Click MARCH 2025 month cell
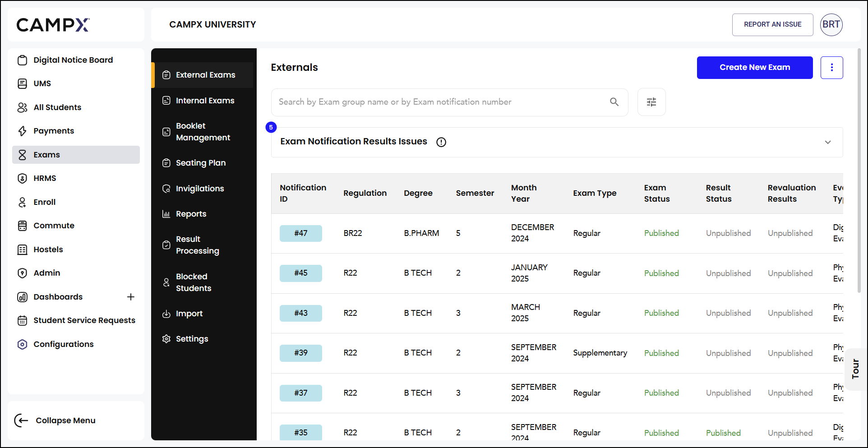Viewport: 868px width, 448px height. (526, 313)
